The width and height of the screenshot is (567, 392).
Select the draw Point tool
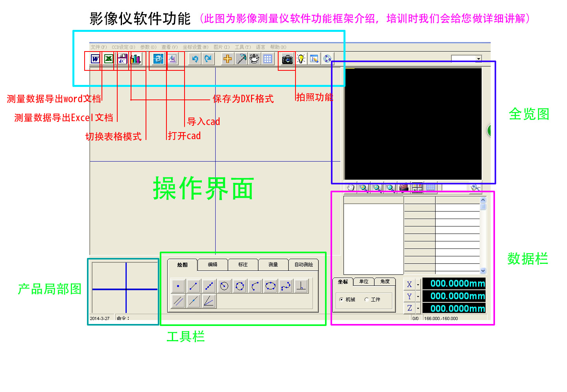point(178,286)
